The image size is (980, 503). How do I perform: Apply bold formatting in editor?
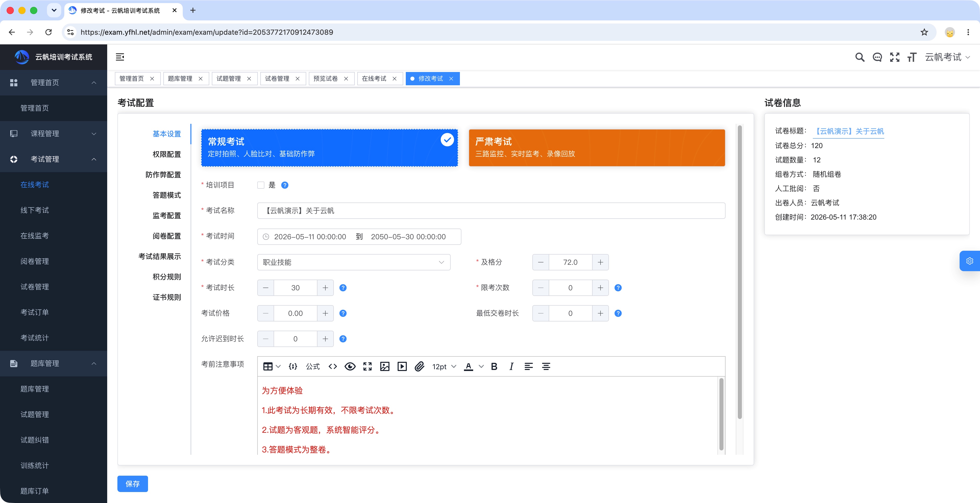click(494, 366)
